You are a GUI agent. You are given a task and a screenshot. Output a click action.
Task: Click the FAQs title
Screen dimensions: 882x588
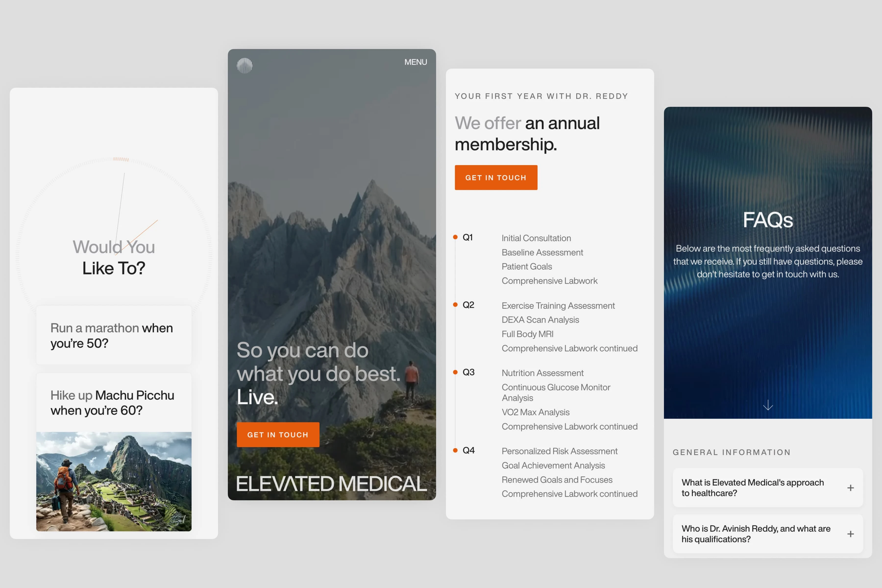pos(768,220)
